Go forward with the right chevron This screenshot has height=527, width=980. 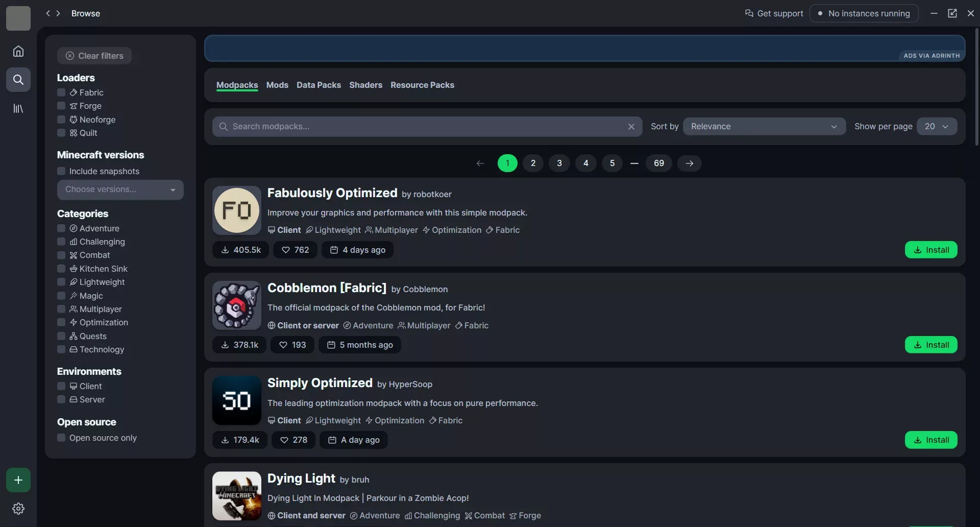(x=58, y=13)
